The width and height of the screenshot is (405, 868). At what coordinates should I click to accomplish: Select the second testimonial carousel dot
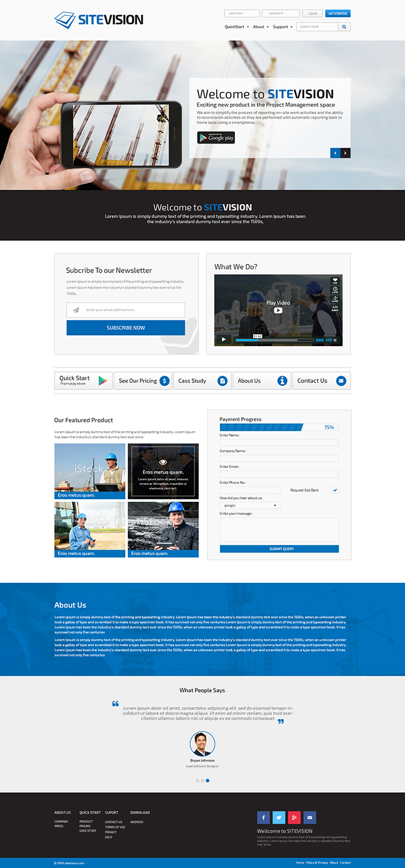pos(203,781)
